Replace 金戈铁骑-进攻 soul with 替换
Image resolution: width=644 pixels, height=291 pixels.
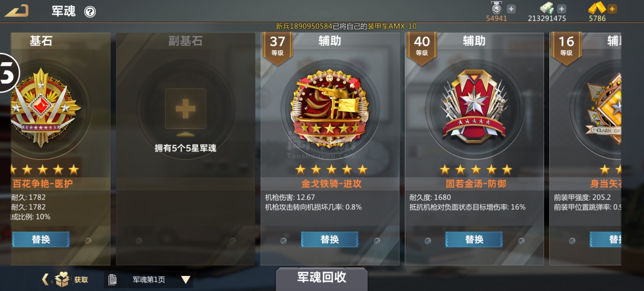pos(330,239)
